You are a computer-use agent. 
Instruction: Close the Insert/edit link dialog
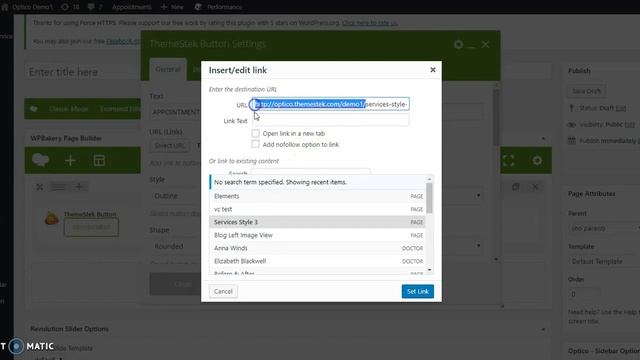433,70
